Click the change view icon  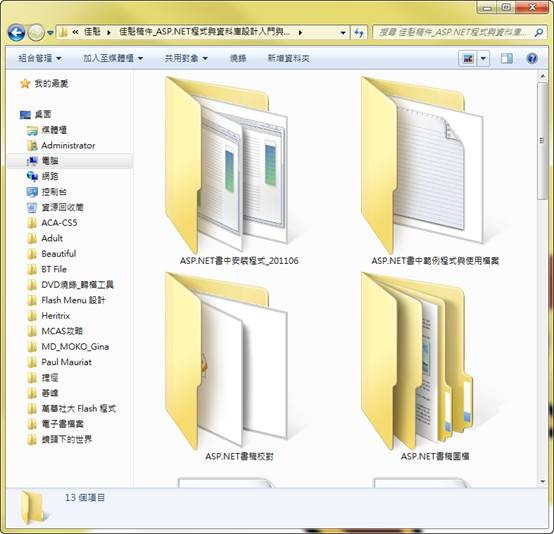coord(468,59)
